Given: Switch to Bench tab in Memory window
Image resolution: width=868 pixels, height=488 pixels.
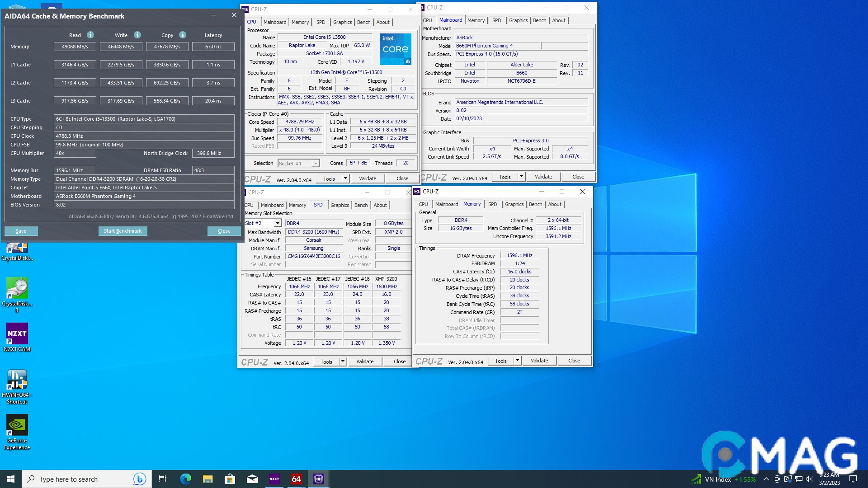Looking at the screenshot, I should pyautogui.click(x=535, y=204).
